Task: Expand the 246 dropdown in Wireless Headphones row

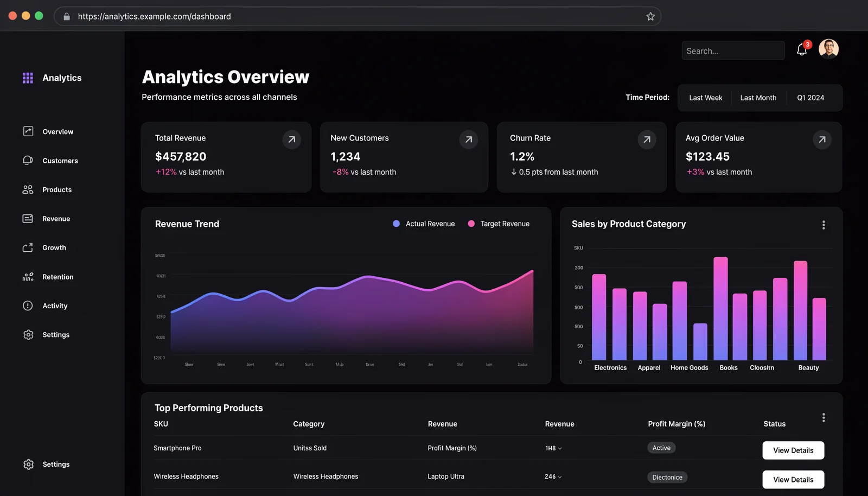Action: pyautogui.click(x=553, y=476)
